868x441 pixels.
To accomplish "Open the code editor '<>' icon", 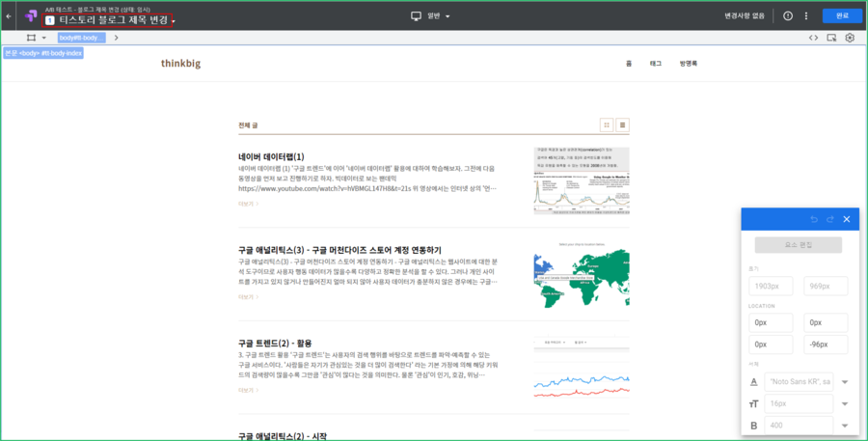I will click(813, 38).
